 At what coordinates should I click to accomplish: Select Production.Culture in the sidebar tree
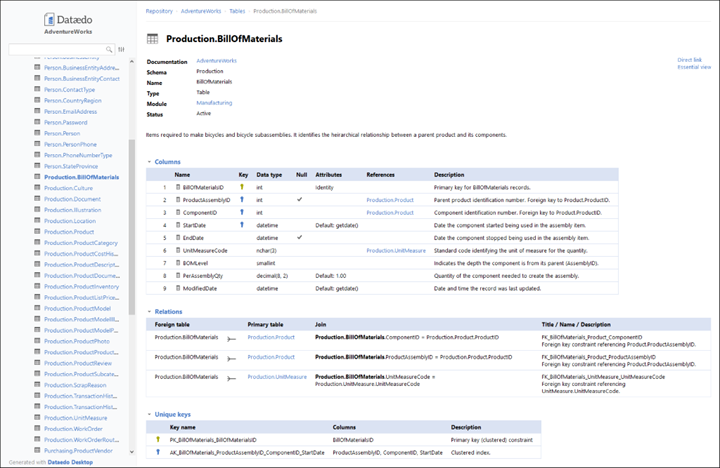[x=68, y=188]
